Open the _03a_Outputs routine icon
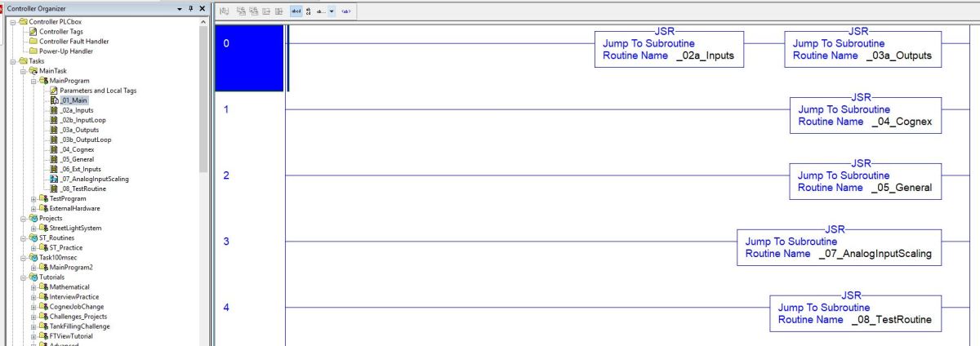 (54, 129)
